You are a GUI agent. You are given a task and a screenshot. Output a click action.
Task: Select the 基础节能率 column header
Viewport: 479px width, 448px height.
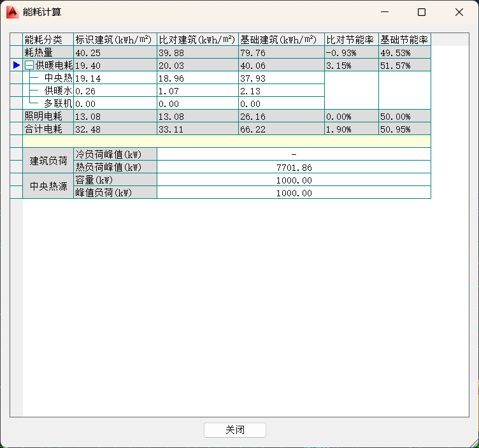point(404,40)
